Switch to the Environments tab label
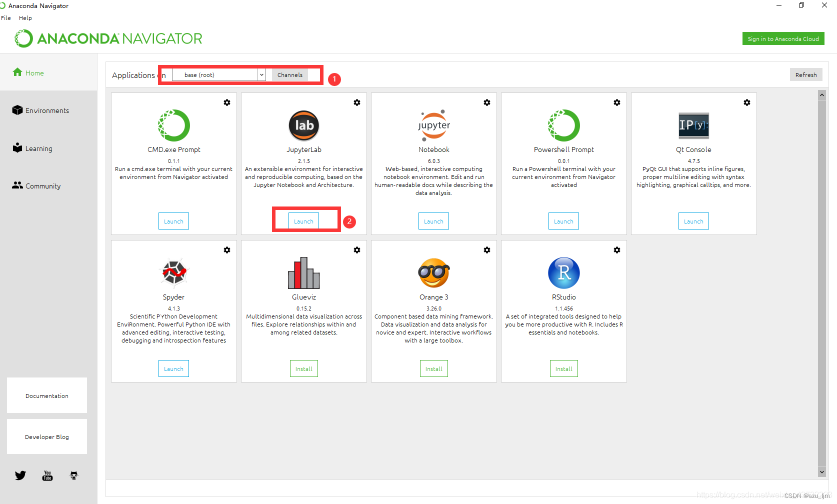The height and width of the screenshot is (504, 837). click(47, 110)
